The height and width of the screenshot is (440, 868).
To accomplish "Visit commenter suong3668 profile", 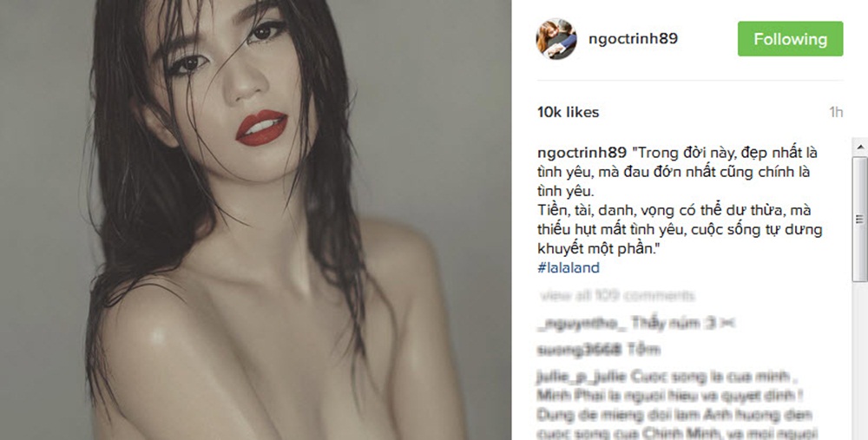I will click(578, 350).
